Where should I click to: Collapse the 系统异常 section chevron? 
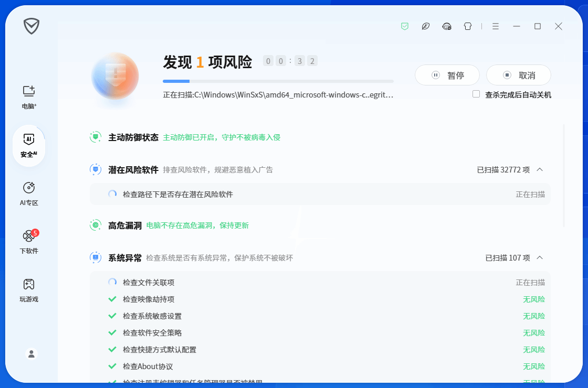(540, 257)
